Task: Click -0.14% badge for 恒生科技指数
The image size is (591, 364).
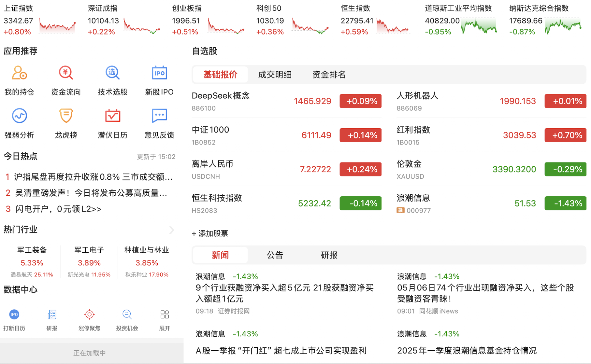Action: 360,203
